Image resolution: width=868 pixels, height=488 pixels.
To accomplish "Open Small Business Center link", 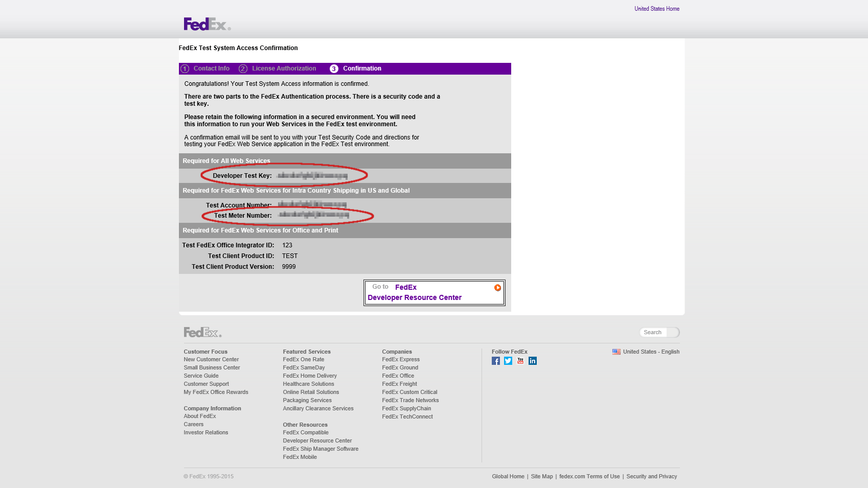I will point(212,367).
